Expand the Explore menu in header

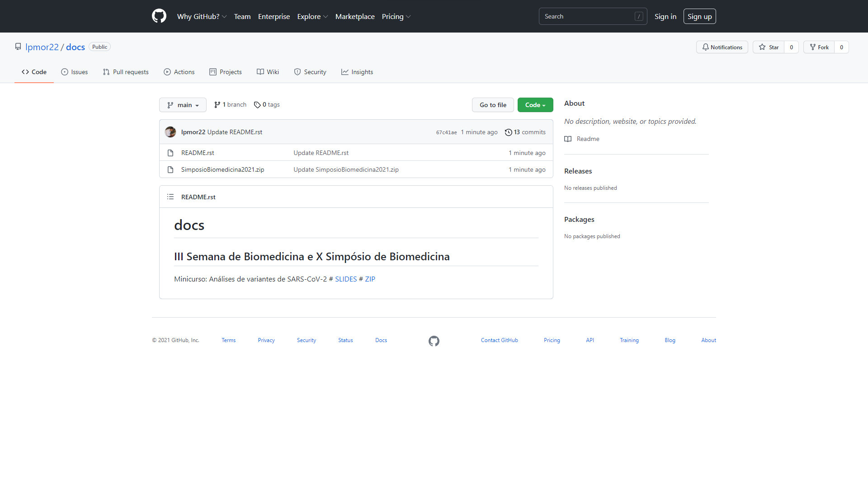[312, 17]
